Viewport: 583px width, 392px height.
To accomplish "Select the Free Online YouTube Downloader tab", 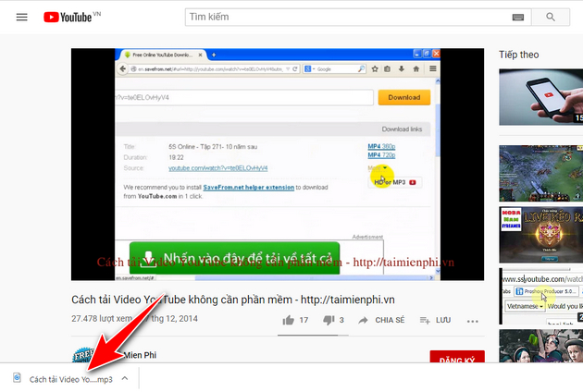I will point(164,55).
